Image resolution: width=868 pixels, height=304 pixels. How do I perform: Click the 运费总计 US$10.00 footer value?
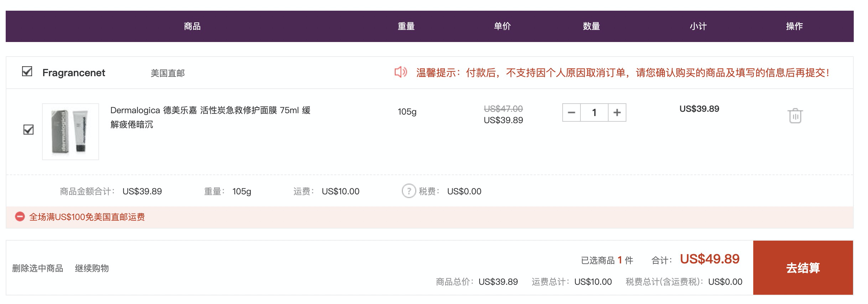coord(593,282)
